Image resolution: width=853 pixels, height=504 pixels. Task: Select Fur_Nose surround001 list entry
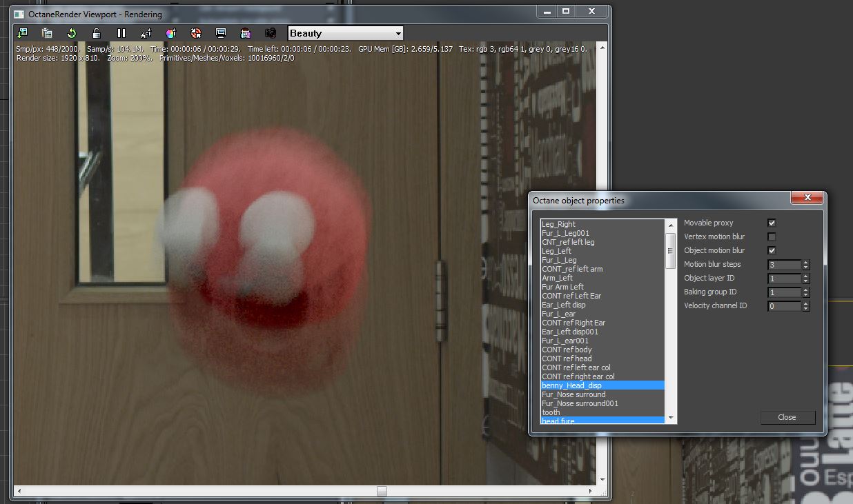point(602,403)
